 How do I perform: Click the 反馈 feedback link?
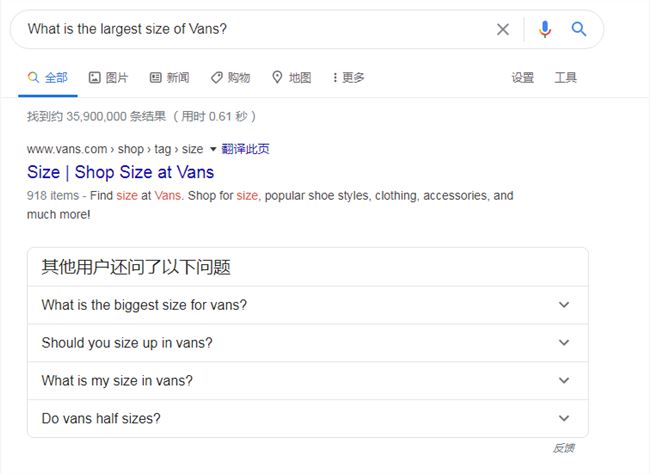564,448
